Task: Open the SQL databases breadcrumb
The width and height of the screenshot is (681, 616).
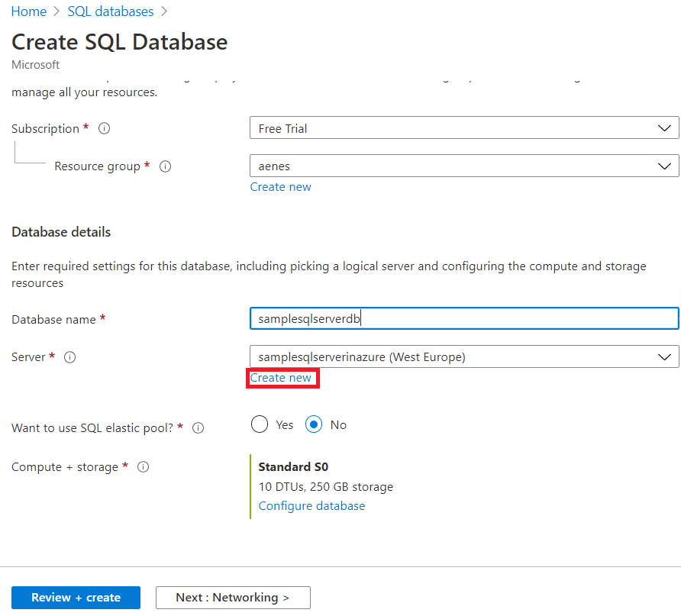Action: tap(110, 11)
